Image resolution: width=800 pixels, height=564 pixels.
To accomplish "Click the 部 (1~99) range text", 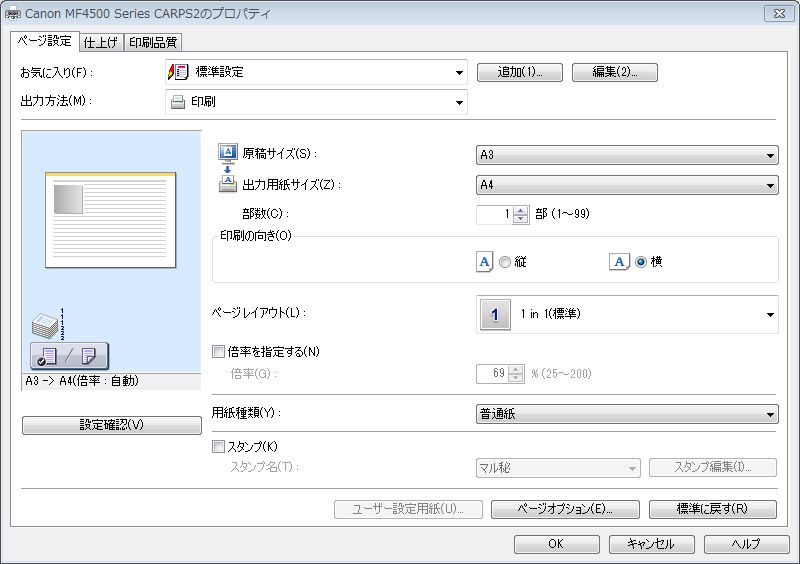I will (x=562, y=214).
